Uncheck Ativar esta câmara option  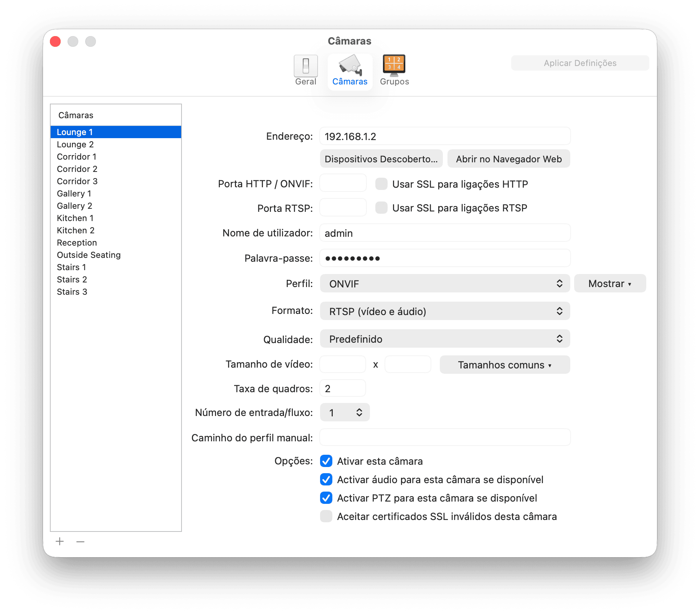pyautogui.click(x=326, y=461)
